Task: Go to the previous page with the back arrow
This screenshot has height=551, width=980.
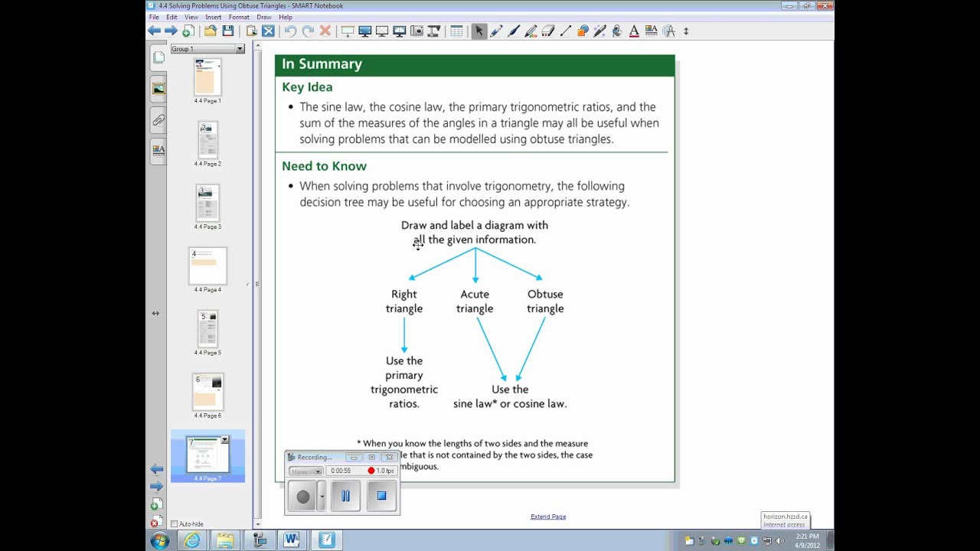Action: [x=155, y=31]
